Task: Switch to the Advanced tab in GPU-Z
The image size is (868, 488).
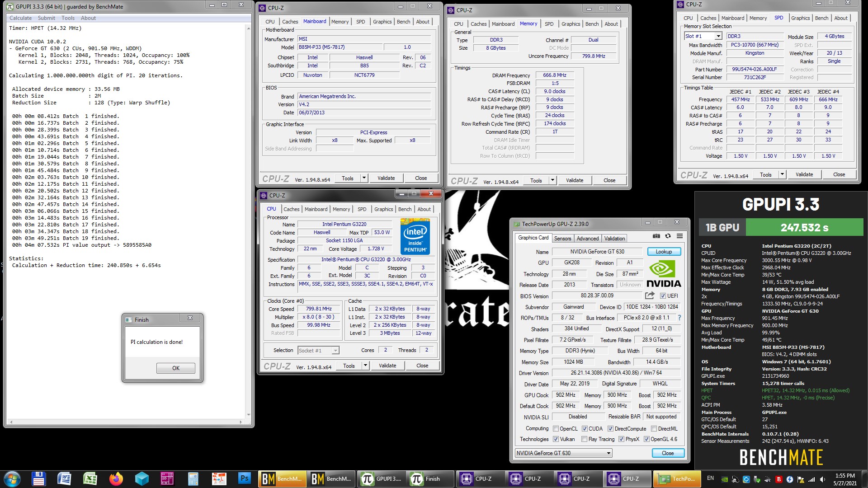Action: (588, 239)
